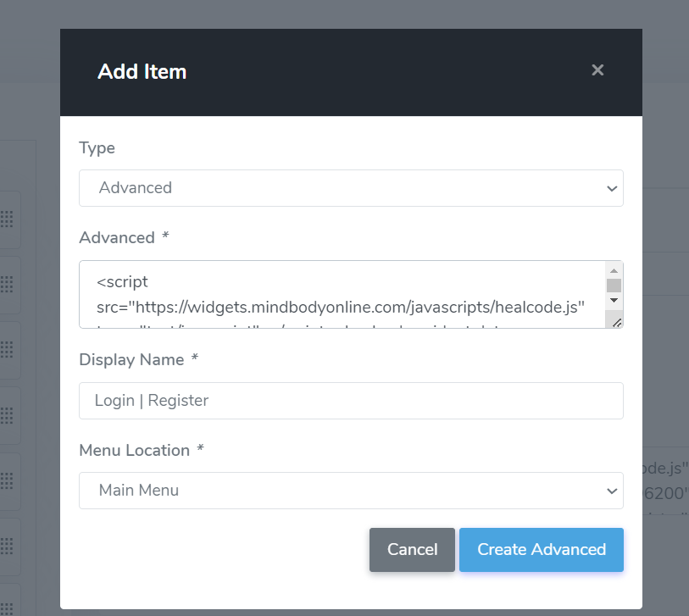The width and height of the screenshot is (689, 616).
Task: Click the 'Add Item' dialog title
Action: pyautogui.click(x=142, y=72)
